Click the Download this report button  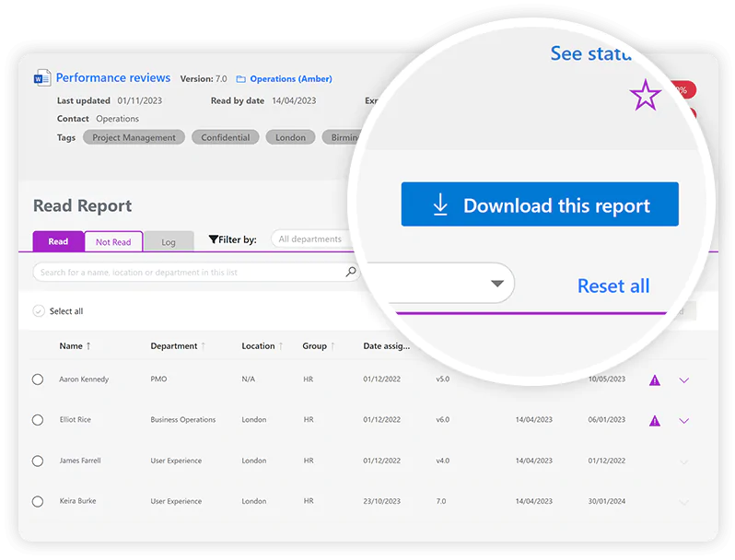pyautogui.click(x=540, y=205)
